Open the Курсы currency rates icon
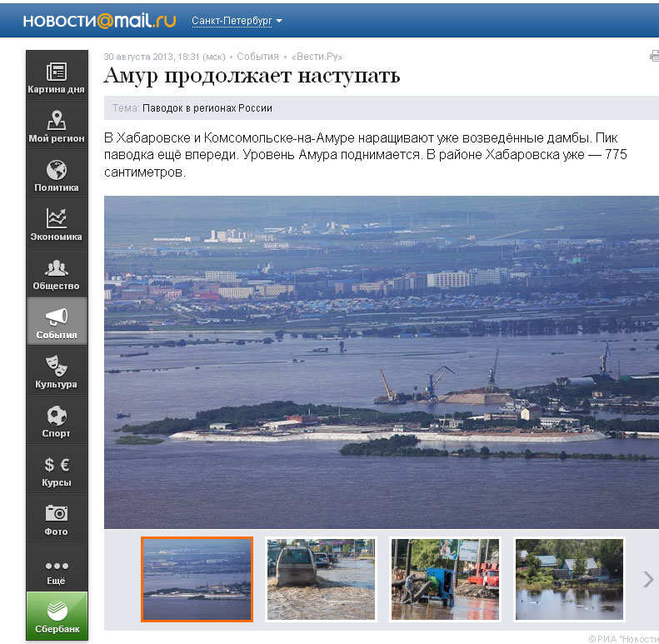The image size is (659, 644). point(57,465)
